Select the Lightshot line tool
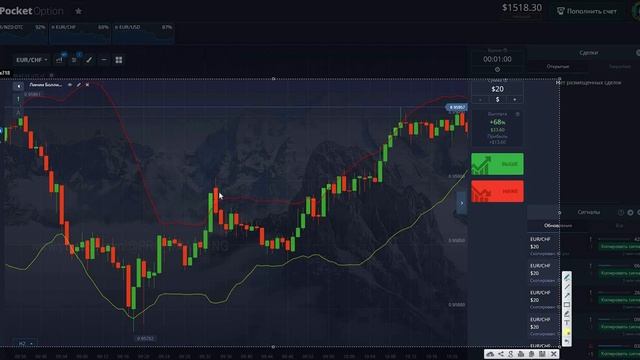The height and width of the screenshot is (360, 640). 567,287
